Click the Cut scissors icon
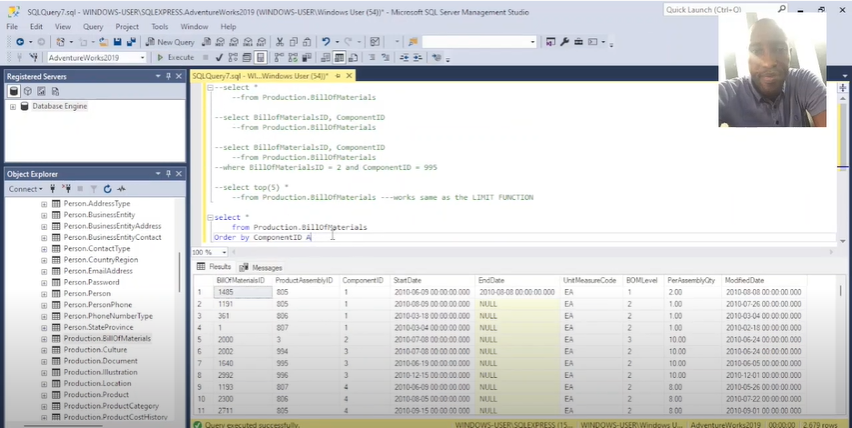This screenshot has height=428, width=852. click(x=281, y=42)
